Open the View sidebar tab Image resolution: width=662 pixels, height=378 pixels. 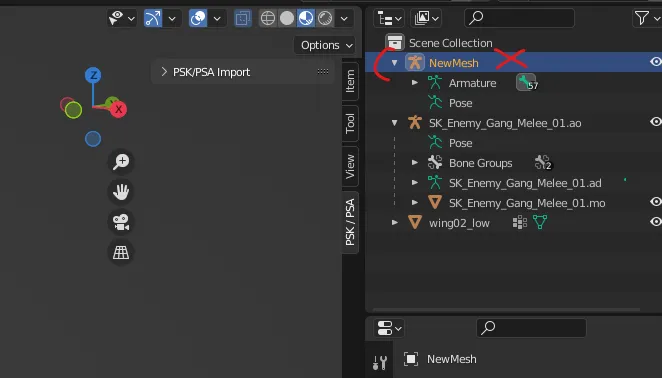click(350, 166)
